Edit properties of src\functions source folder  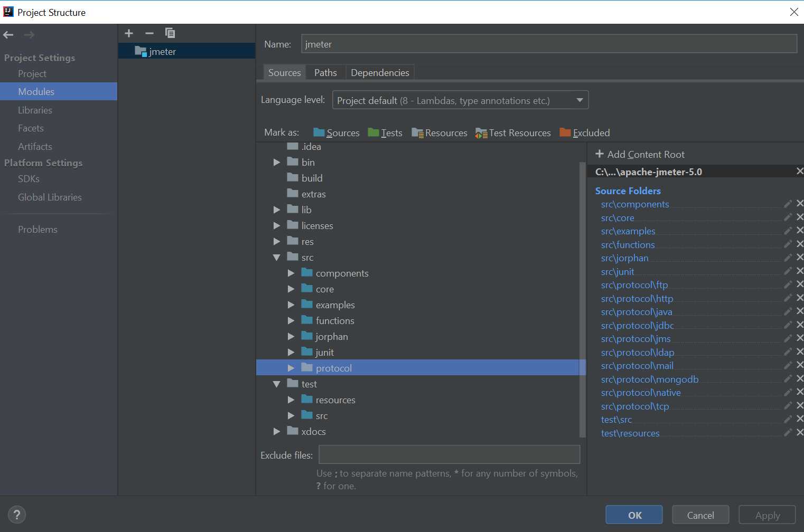(788, 244)
